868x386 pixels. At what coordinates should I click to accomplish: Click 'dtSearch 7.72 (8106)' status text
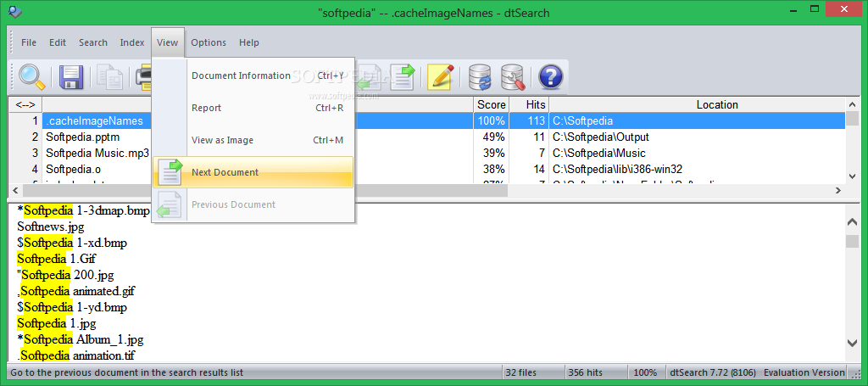coord(712,372)
